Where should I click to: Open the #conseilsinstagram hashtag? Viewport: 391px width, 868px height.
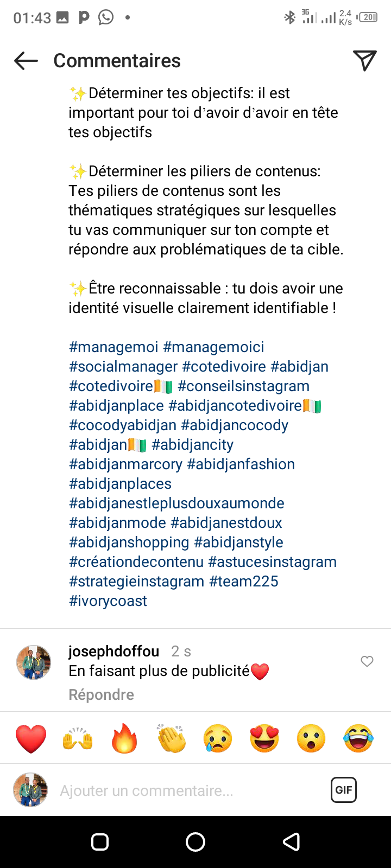(243, 386)
